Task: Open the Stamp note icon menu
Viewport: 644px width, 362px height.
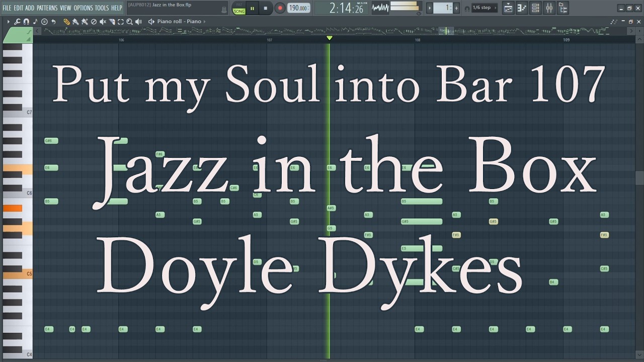Action: pyautogui.click(x=35, y=22)
